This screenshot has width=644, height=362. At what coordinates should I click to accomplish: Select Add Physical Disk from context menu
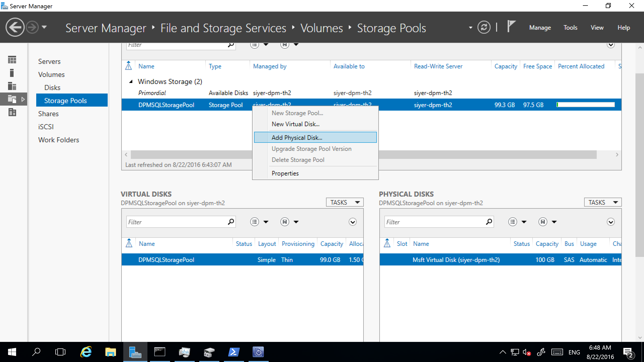[x=297, y=138]
